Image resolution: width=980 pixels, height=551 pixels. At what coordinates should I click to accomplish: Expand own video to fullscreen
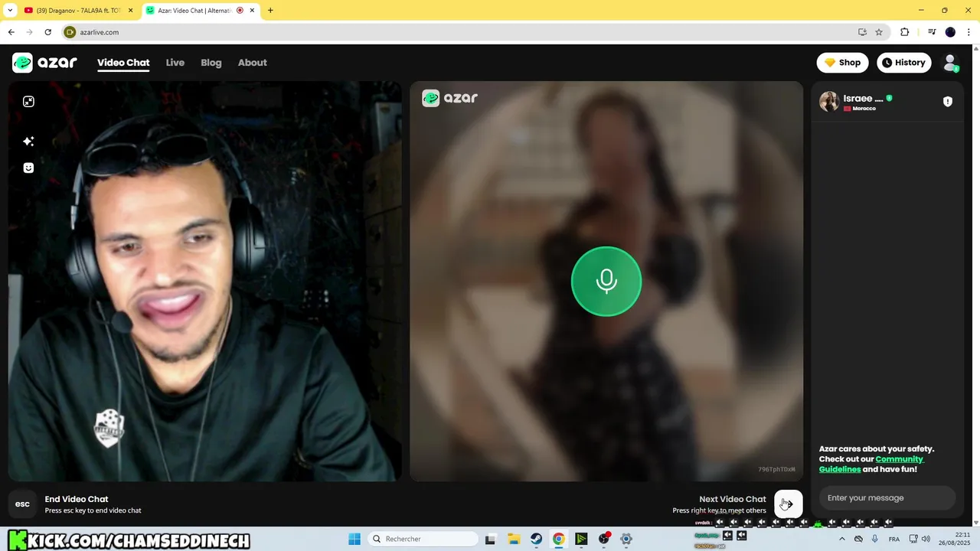pos(28,102)
